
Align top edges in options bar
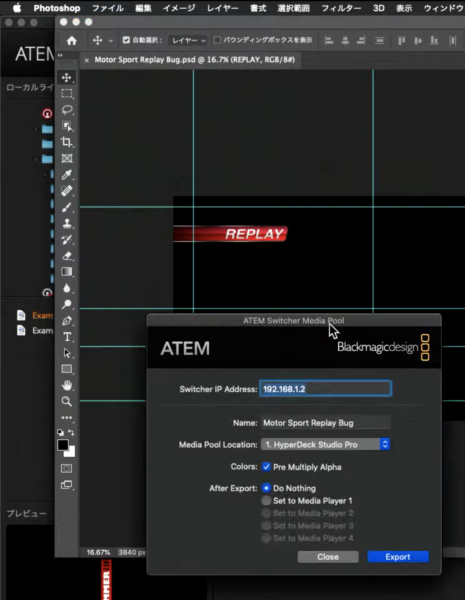(401, 40)
